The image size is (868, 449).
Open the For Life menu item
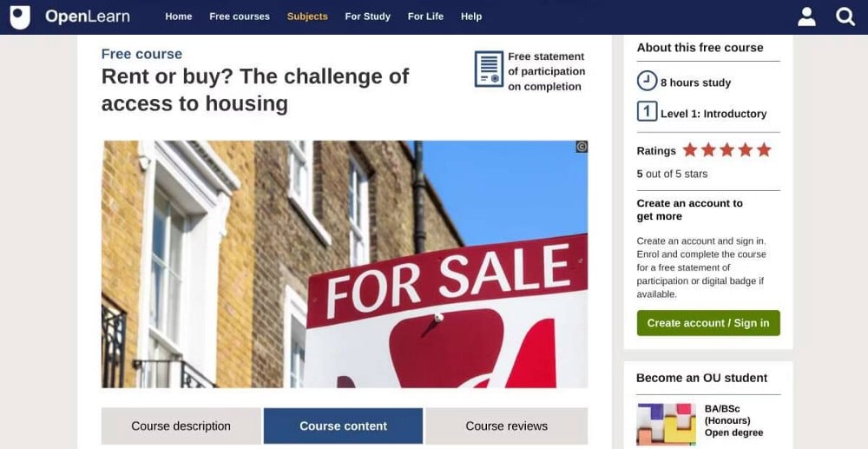(x=425, y=17)
